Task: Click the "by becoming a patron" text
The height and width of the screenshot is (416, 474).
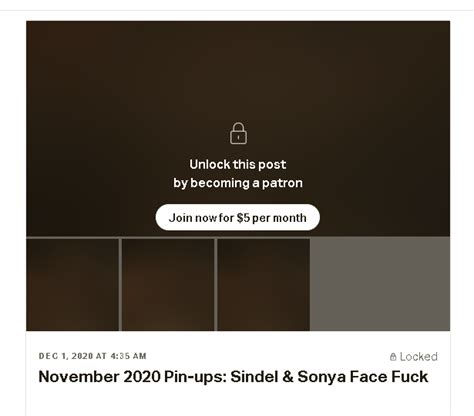Action: (238, 183)
